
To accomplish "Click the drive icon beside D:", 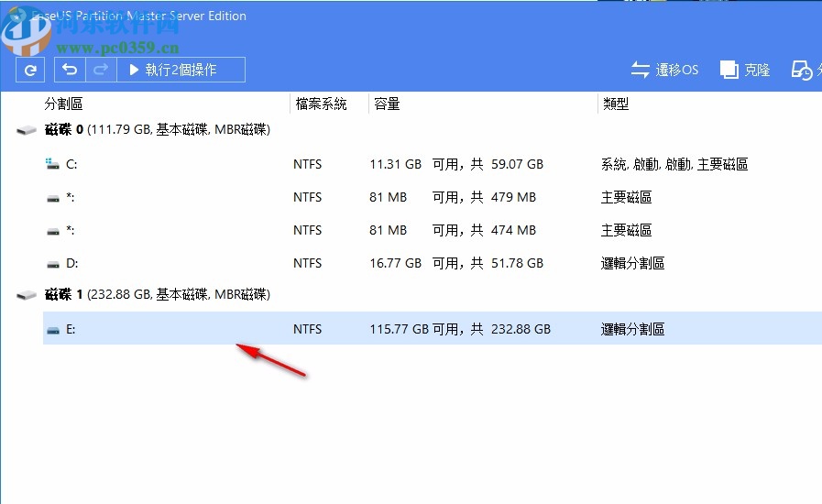I will click(x=53, y=265).
